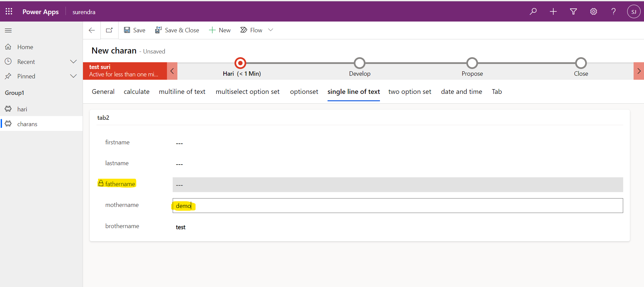
Task: Click the firstname field value
Action: [x=398, y=143]
